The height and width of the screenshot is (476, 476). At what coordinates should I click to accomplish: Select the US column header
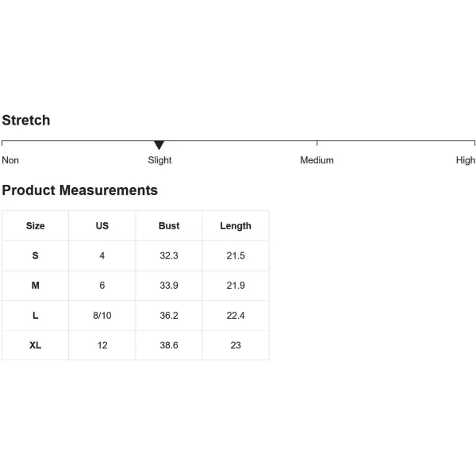point(102,226)
